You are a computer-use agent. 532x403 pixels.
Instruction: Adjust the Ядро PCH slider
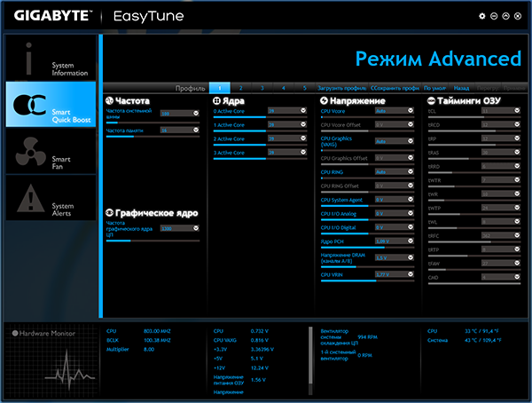point(367,248)
